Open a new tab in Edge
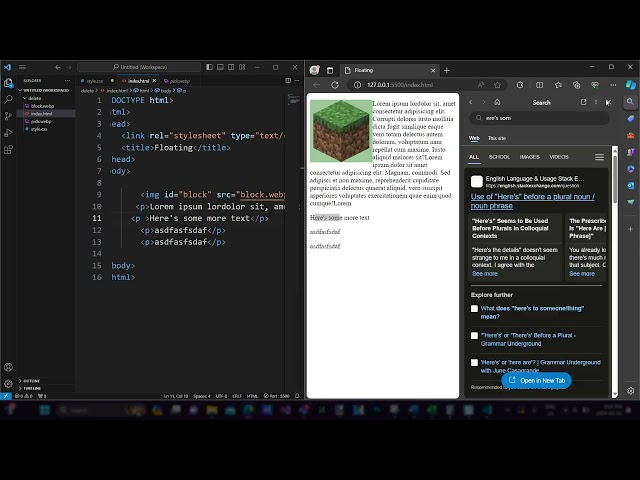The image size is (640, 480). point(447,70)
